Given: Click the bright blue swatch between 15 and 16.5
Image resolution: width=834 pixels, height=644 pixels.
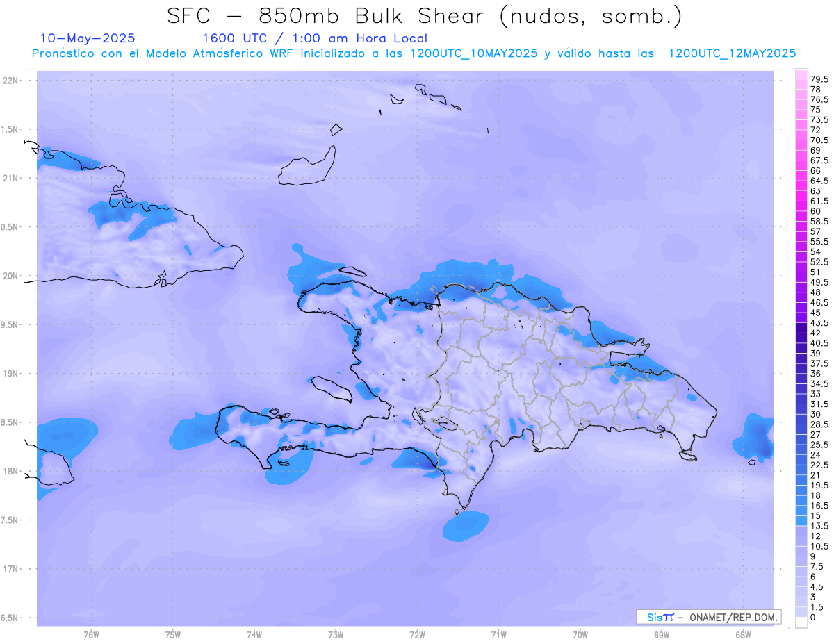Looking at the screenshot, I should 801,511.
